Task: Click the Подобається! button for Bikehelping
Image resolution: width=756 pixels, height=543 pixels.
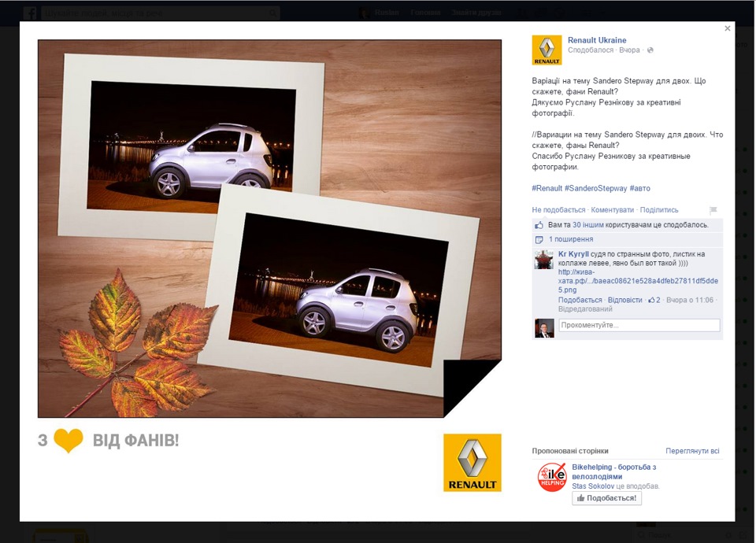Action: click(x=606, y=498)
